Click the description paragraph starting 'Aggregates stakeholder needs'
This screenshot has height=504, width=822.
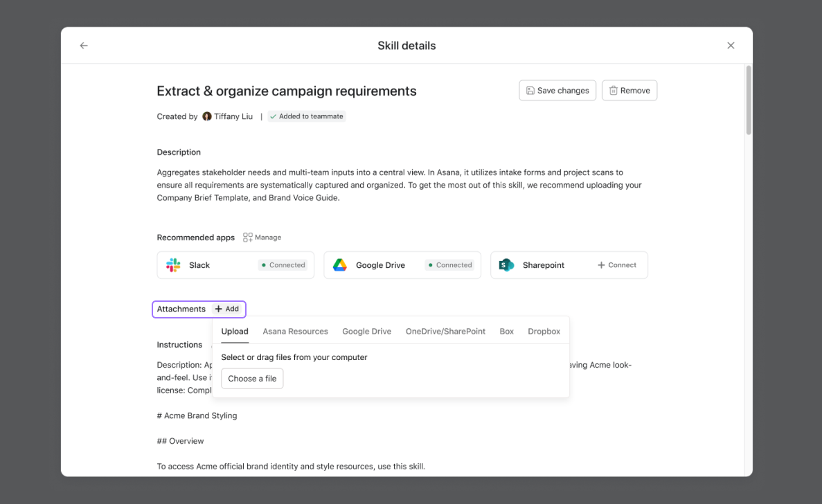click(x=400, y=185)
